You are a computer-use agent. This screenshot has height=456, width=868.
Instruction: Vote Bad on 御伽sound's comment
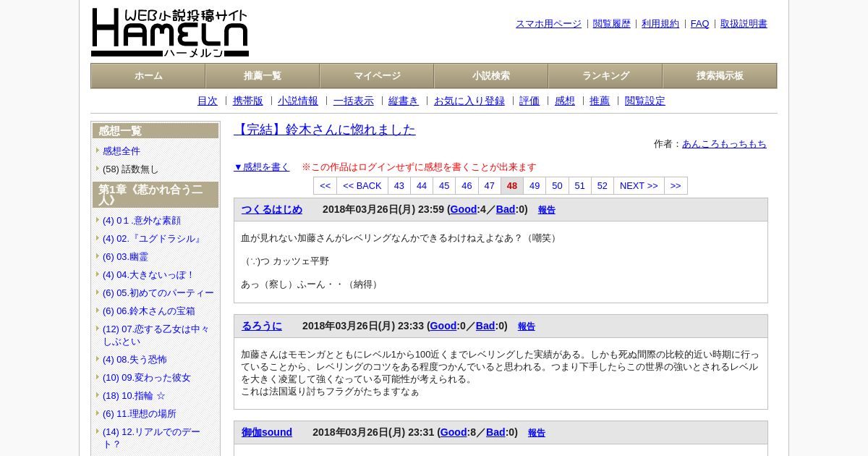[x=495, y=433]
